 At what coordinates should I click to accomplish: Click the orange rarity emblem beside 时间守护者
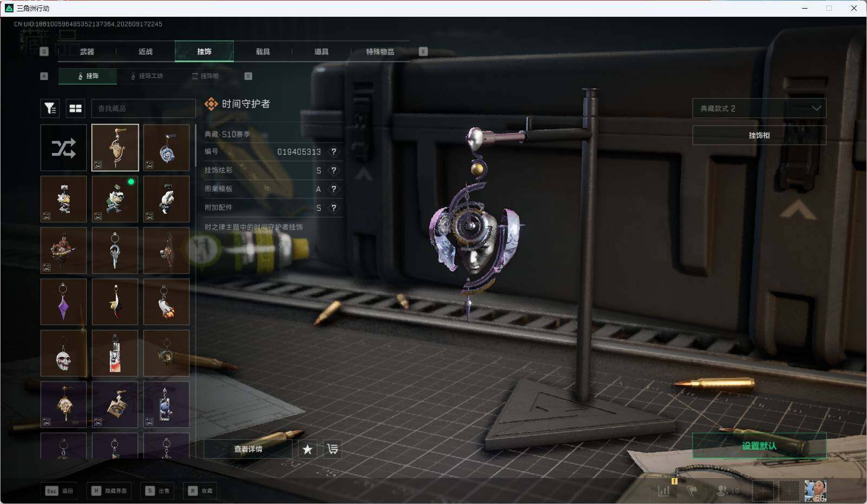[x=211, y=104]
